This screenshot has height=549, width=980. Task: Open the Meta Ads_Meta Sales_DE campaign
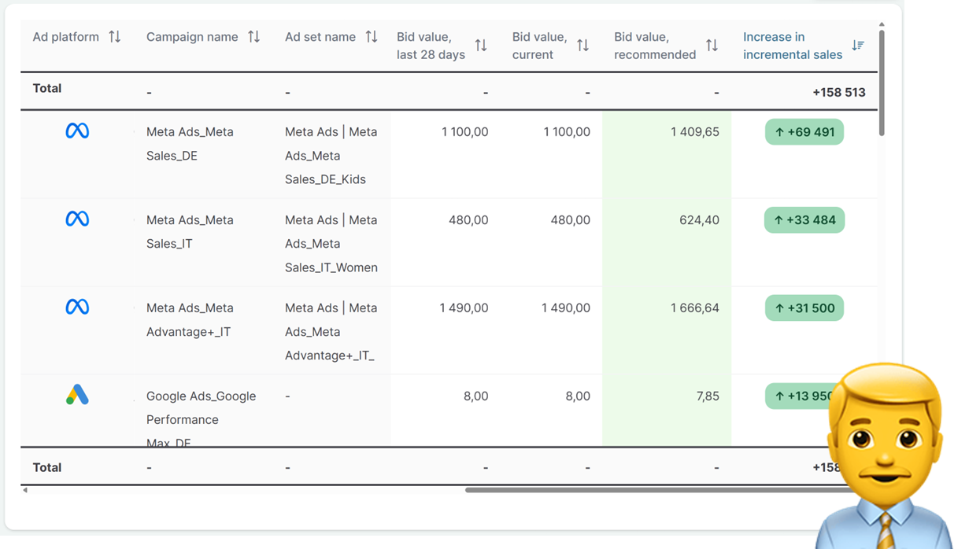190,143
